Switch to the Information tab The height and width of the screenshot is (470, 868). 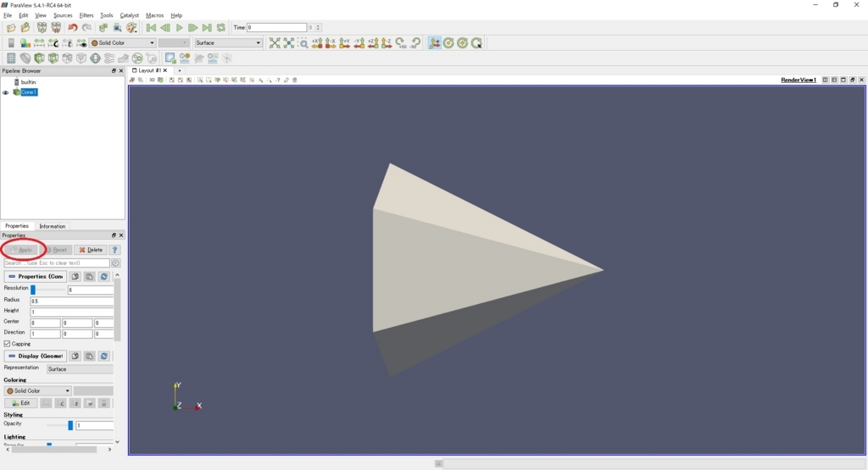point(52,226)
